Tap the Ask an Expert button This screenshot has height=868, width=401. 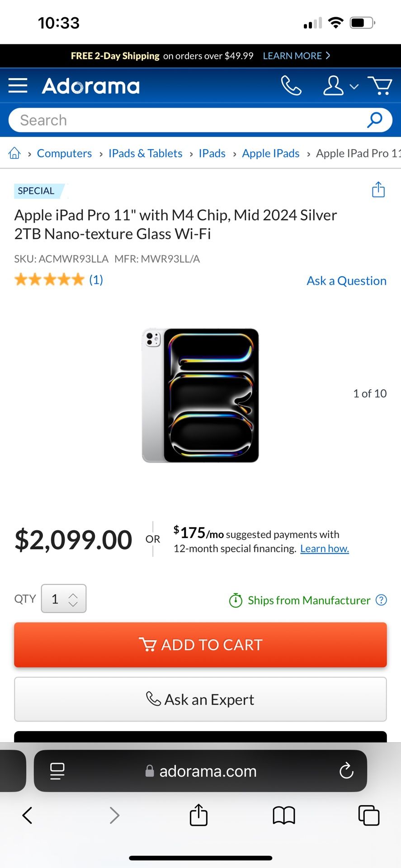pos(200,699)
